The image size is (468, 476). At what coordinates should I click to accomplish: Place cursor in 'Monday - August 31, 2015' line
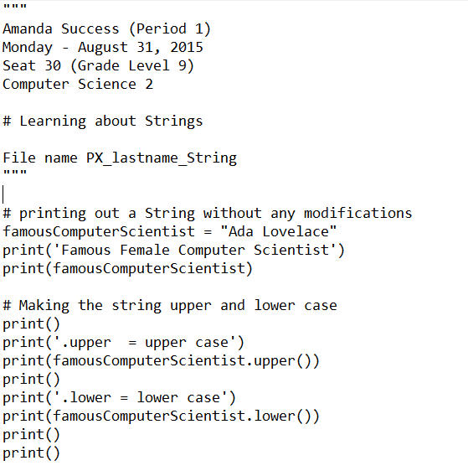click(103, 48)
